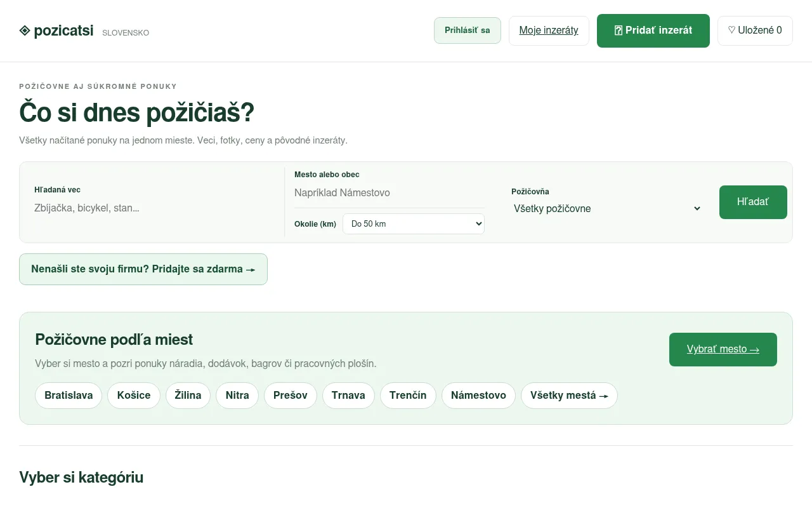Click the Pridať inzerát button

(653, 30)
